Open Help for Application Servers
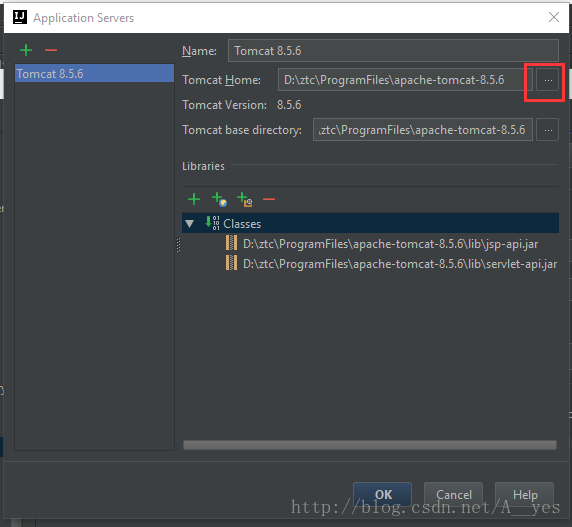This screenshot has height=527, width=572. (525, 494)
